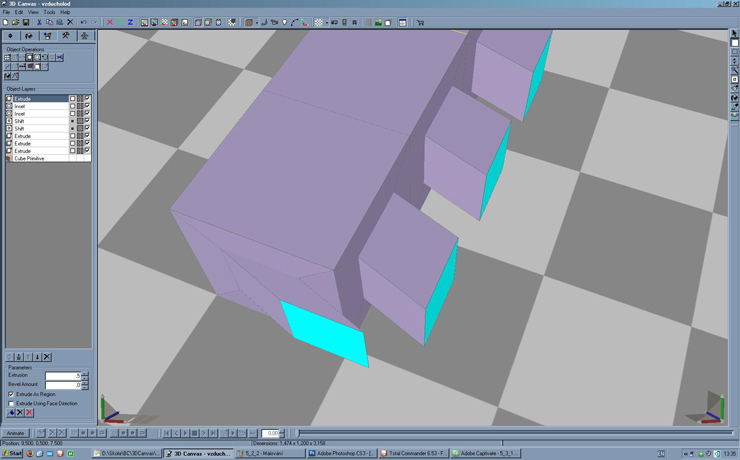
Task: Click the Animate button
Action: point(15,433)
